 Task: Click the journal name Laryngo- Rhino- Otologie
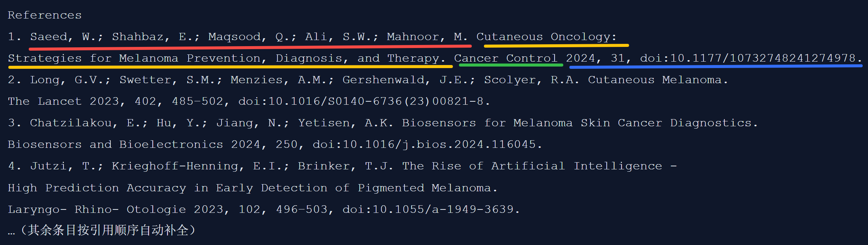coord(97,209)
